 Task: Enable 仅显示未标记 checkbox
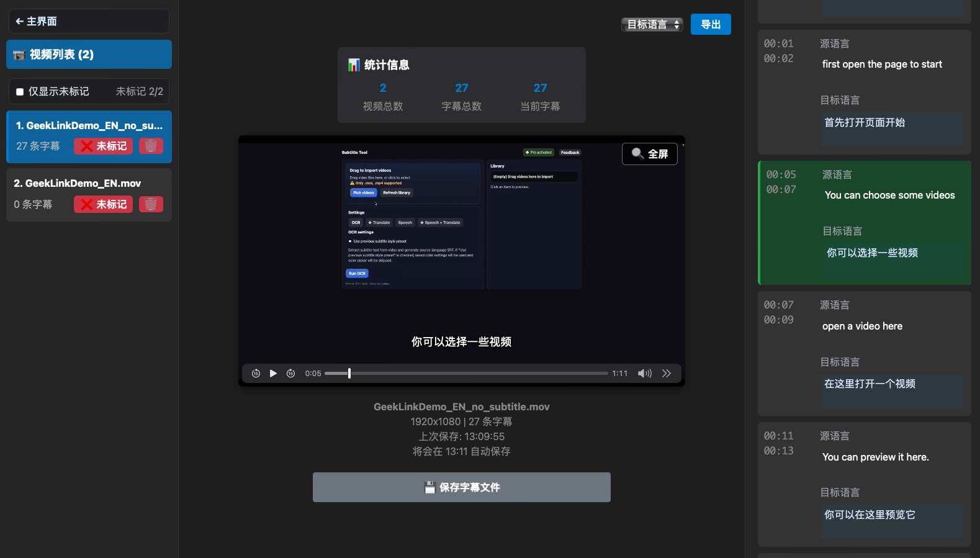point(20,92)
